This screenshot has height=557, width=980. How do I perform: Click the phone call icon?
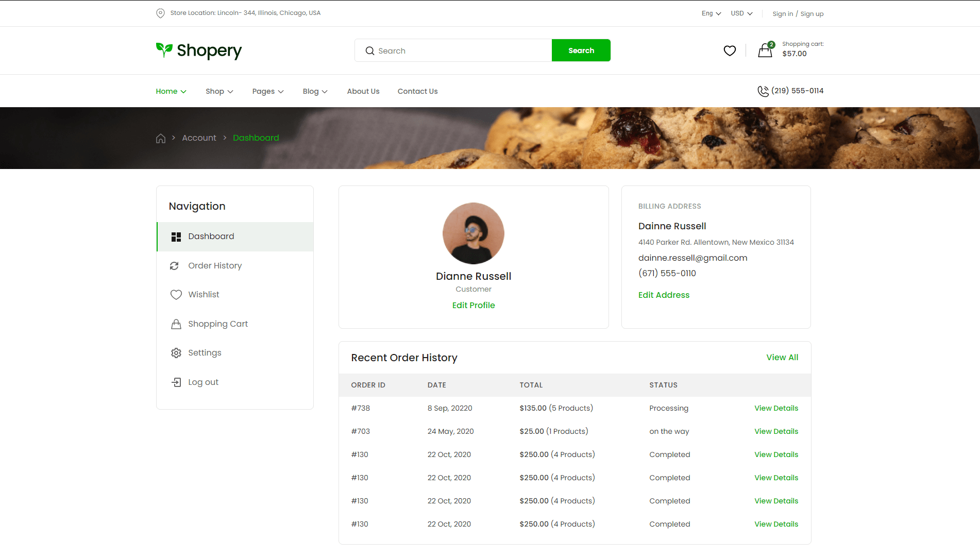click(763, 91)
